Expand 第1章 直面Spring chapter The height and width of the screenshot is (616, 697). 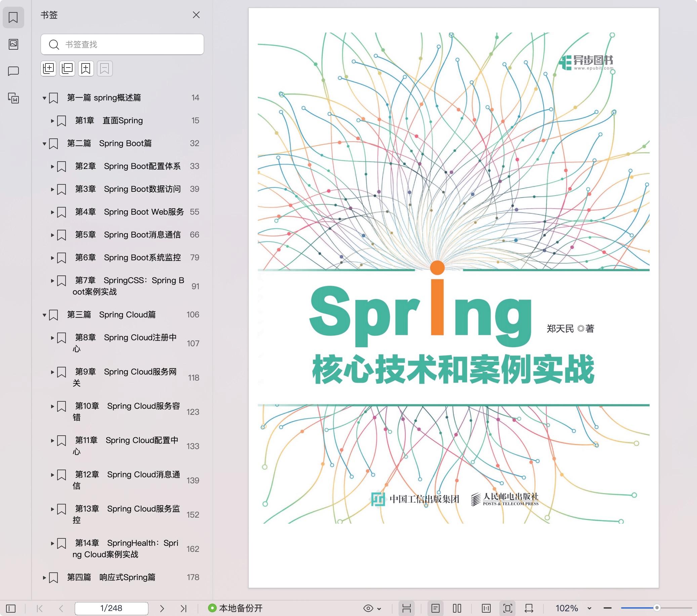tap(52, 121)
